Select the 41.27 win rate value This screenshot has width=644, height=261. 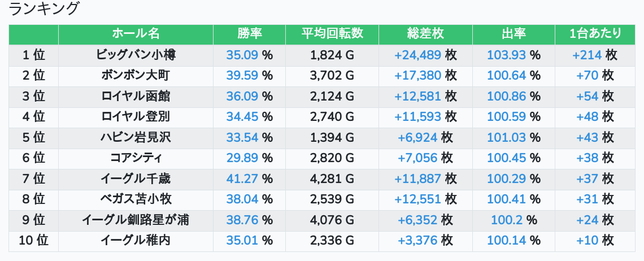[242, 179]
